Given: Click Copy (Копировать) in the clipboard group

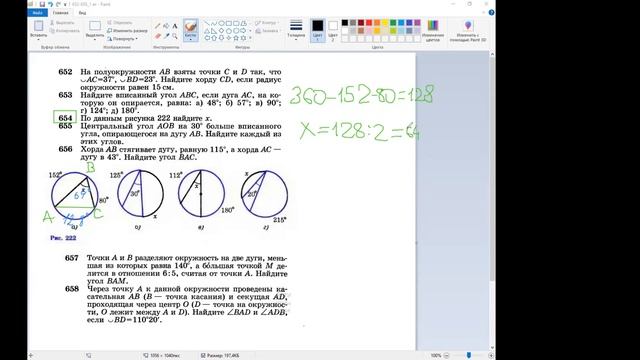Looking at the screenshot, I should pos(64,31).
